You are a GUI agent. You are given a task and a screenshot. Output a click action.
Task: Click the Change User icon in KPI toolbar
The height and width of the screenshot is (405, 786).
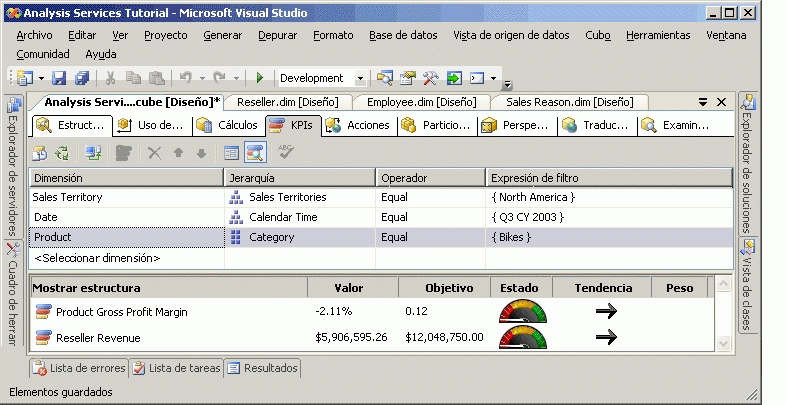coord(93,153)
